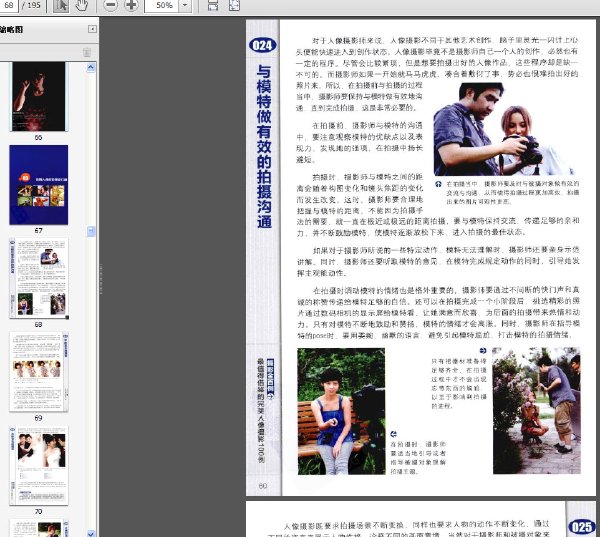
Task: Click the thumbnail scrollbar slider handle
Action: click(x=91, y=231)
